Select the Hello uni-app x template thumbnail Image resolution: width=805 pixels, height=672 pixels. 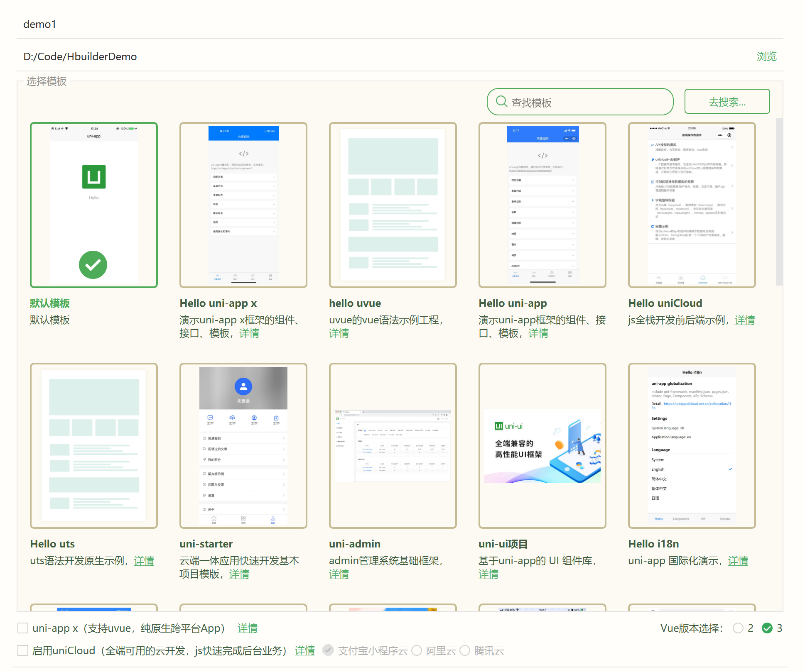coord(243,205)
